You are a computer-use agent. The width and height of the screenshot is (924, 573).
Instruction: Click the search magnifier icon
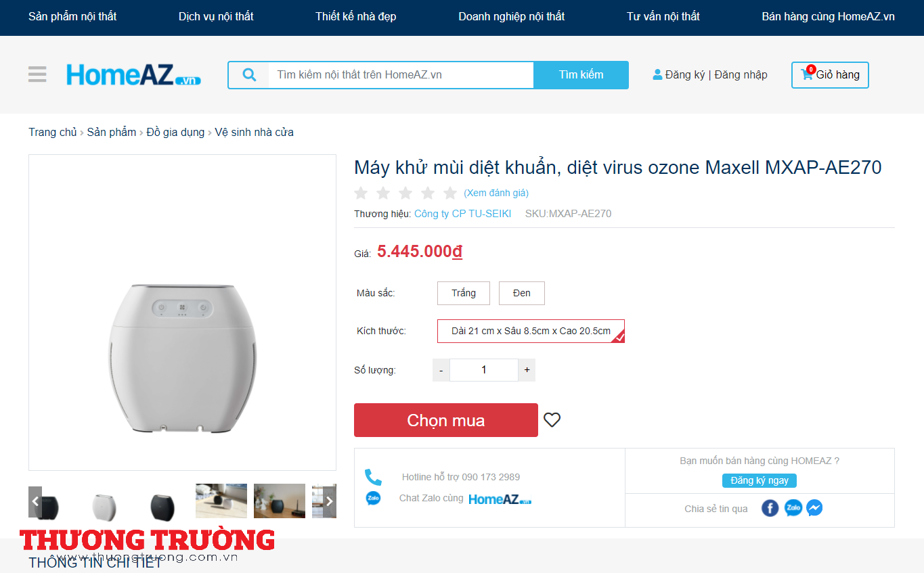click(249, 75)
